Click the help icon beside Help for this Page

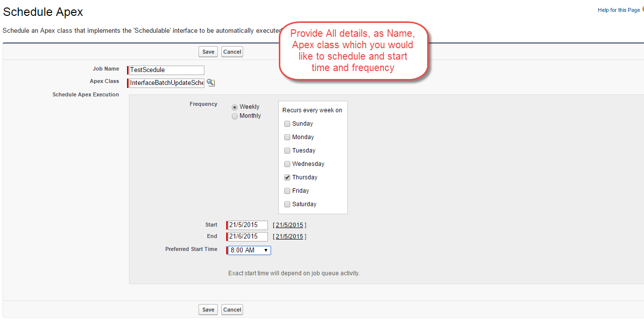[x=643, y=9]
